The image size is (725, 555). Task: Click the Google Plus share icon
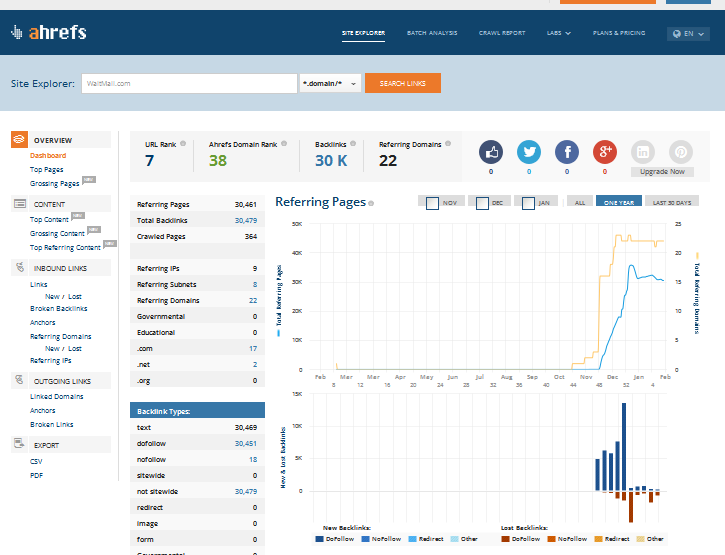click(x=605, y=152)
